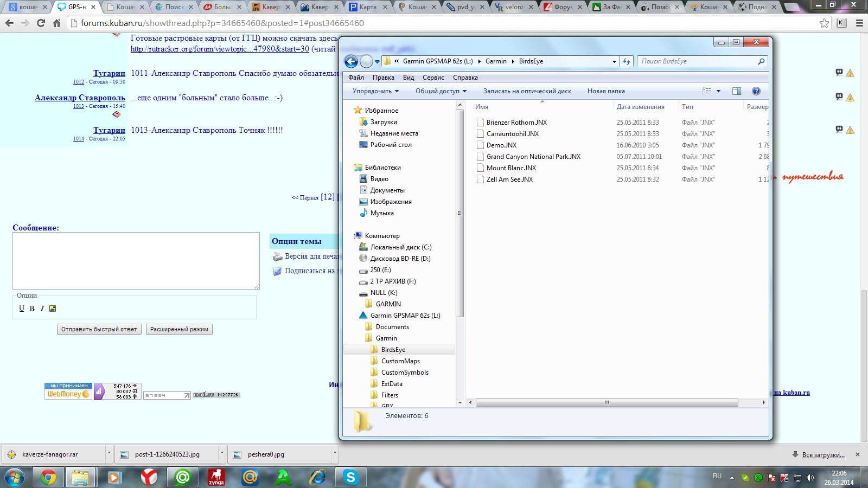Open Zynga taskbar icon

coord(216,477)
